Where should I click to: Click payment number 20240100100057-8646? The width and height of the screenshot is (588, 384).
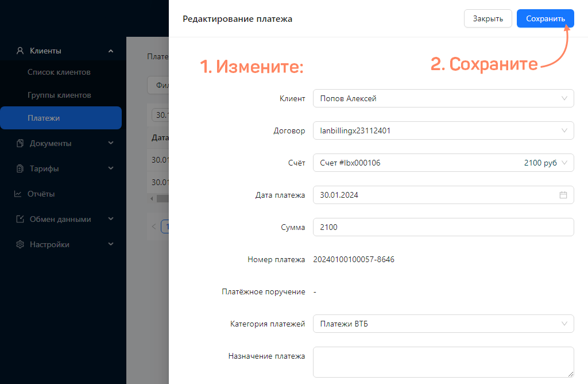coord(354,259)
